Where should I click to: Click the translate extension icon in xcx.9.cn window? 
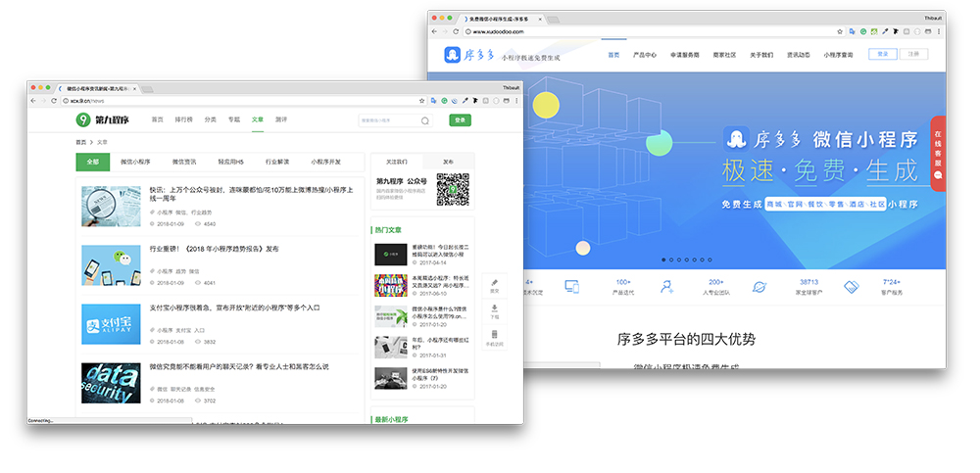click(x=434, y=101)
